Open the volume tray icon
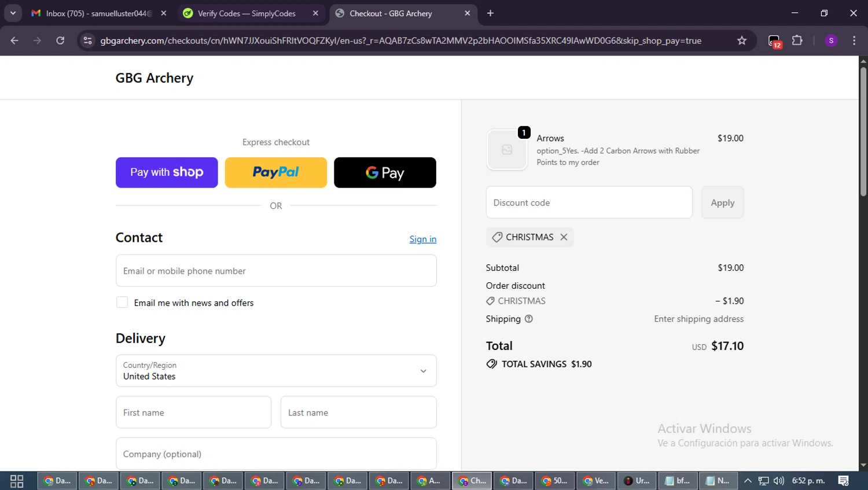 [x=779, y=481]
